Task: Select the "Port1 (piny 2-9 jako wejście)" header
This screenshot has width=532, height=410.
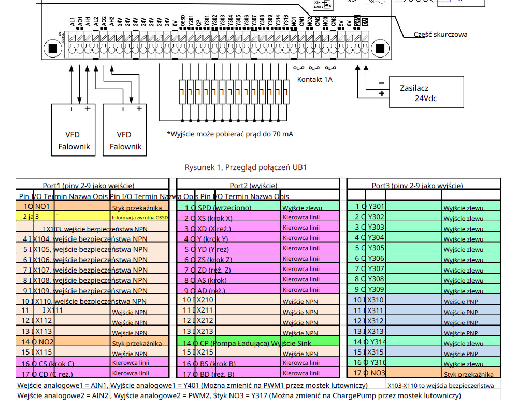Action: tap(89, 186)
